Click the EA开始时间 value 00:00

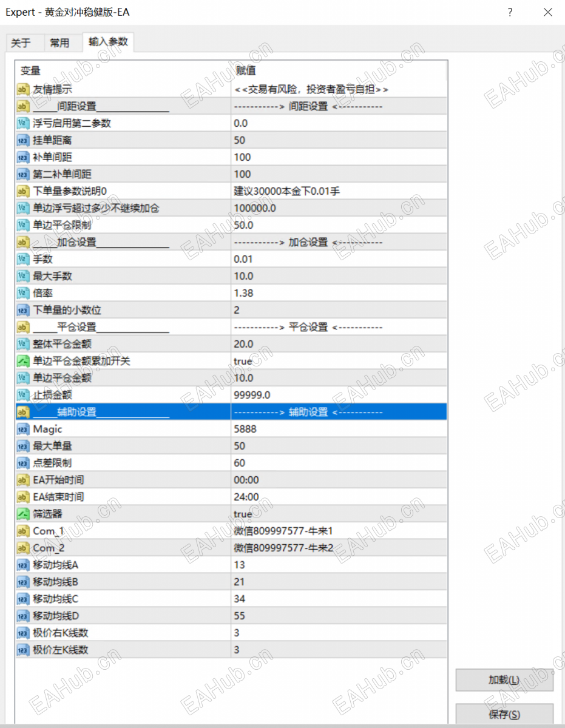click(x=246, y=480)
